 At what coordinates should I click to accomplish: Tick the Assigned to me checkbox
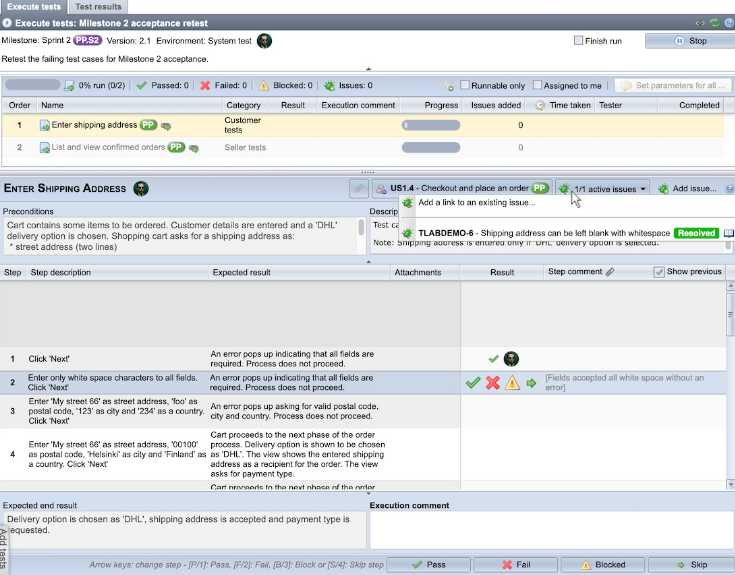click(537, 85)
